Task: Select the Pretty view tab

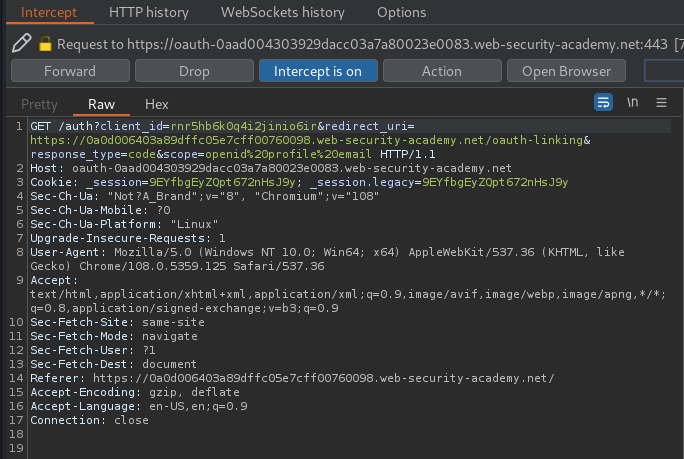Action: [x=39, y=104]
